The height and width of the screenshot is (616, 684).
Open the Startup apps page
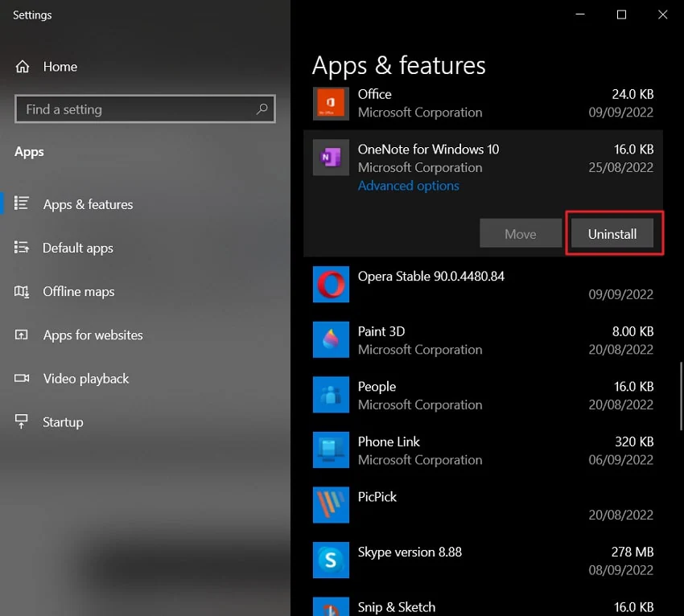point(63,422)
